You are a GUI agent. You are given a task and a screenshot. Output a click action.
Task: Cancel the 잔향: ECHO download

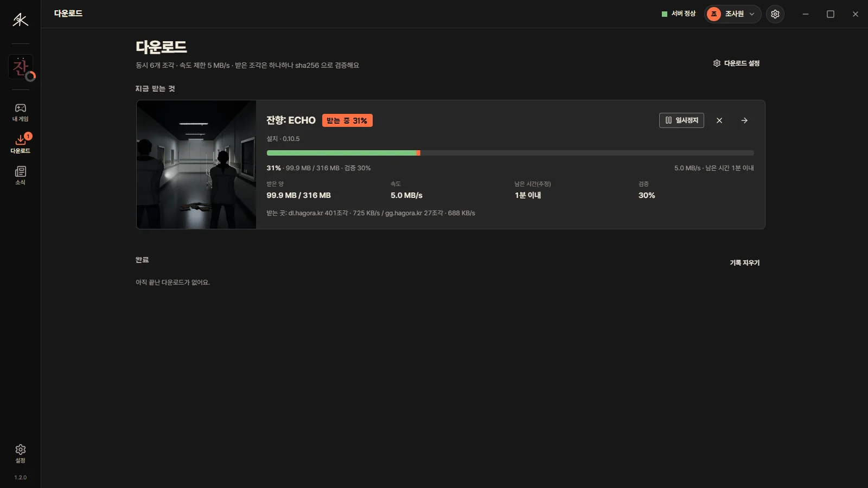point(719,120)
